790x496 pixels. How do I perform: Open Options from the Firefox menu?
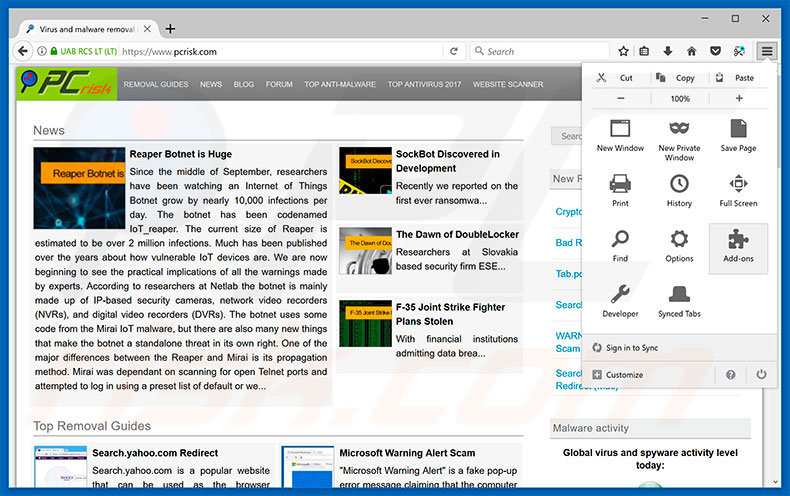(x=679, y=247)
